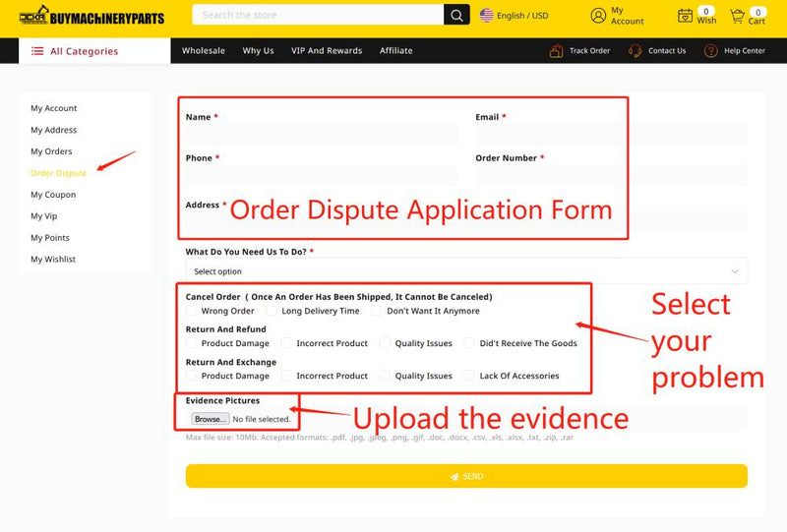Click the Track Order package icon

coord(556,51)
